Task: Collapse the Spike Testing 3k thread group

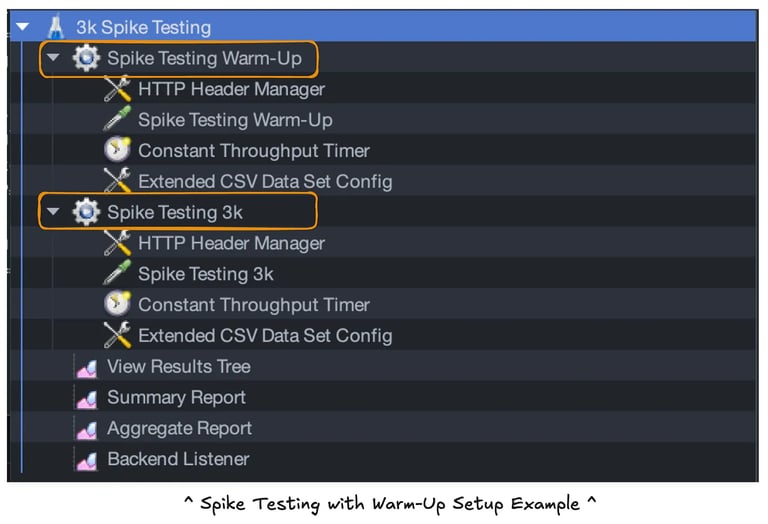Action: click(54, 212)
